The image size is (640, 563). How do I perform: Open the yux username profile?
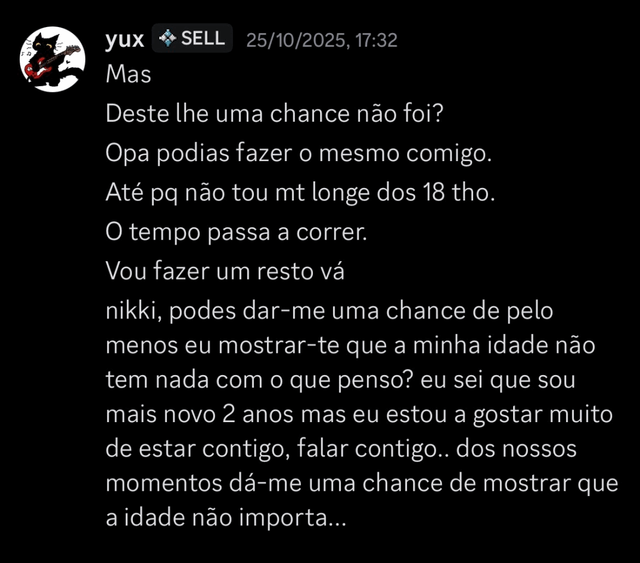pos(124,40)
